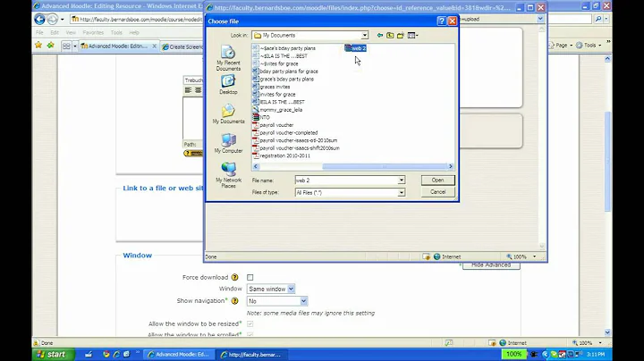Select '~$vites for grace' file
Image resolution: width=644 pixels, height=361 pixels.
pyautogui.click(x=275, y=63)
